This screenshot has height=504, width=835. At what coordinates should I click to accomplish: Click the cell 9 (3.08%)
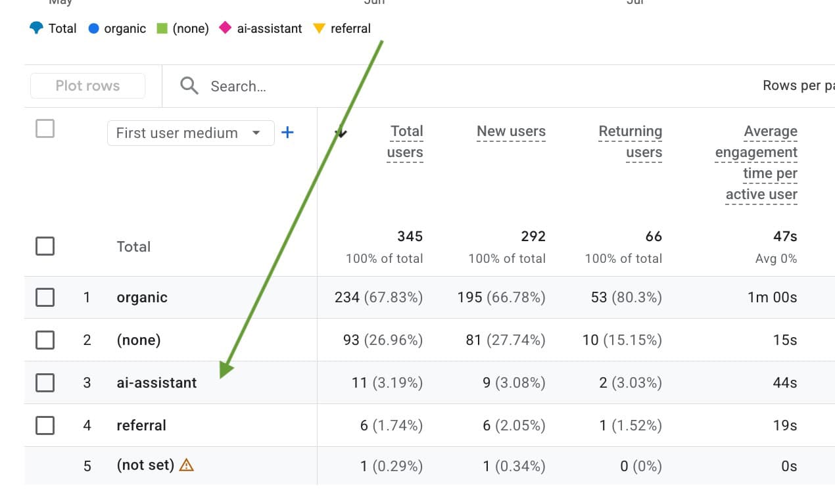point(514,382)
